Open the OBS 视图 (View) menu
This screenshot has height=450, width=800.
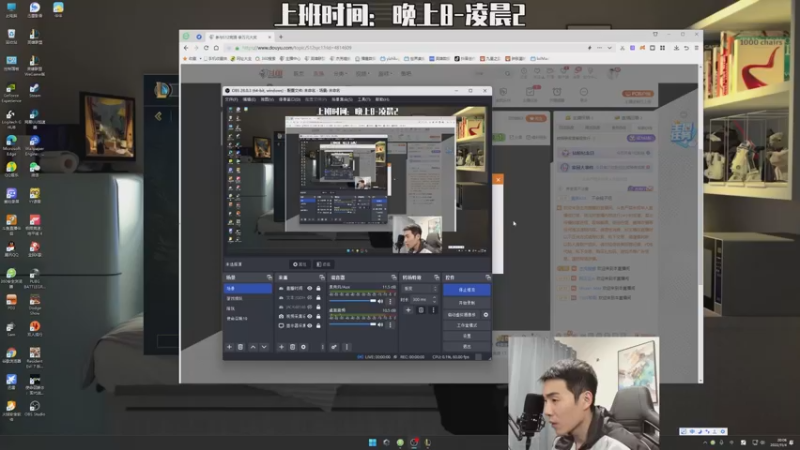click(267, 99)
